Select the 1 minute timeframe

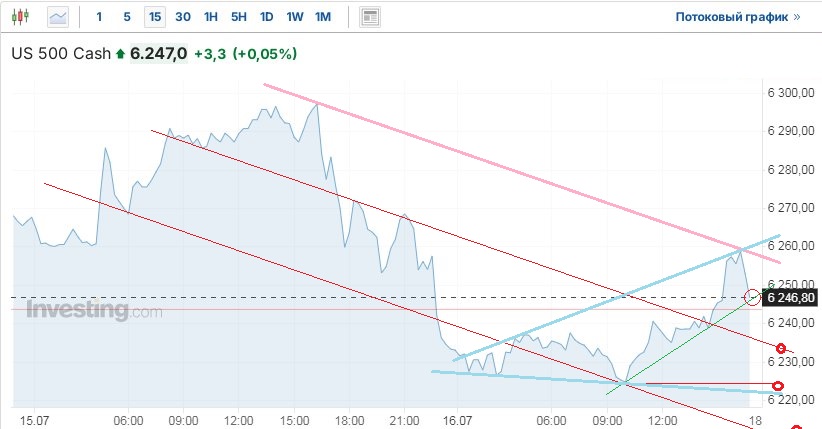pyautogui.click(x=98, y=17)
